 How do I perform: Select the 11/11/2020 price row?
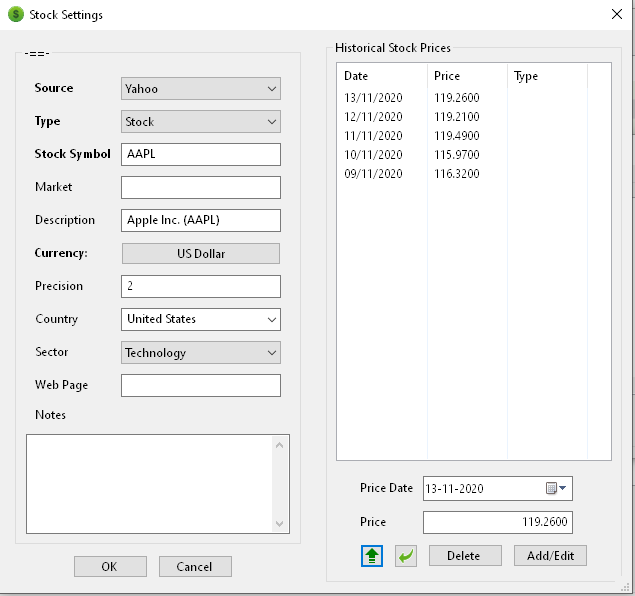[474, 136]
